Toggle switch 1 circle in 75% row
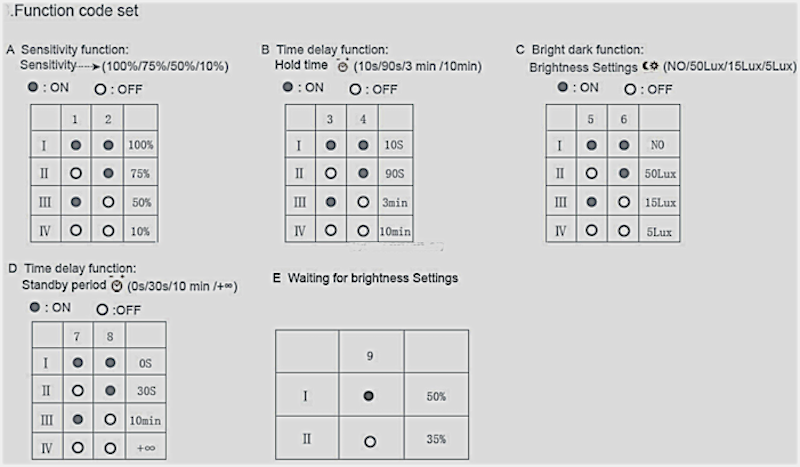Image resolution: width=800 pixels, height=467 pixels. [76, 173]
